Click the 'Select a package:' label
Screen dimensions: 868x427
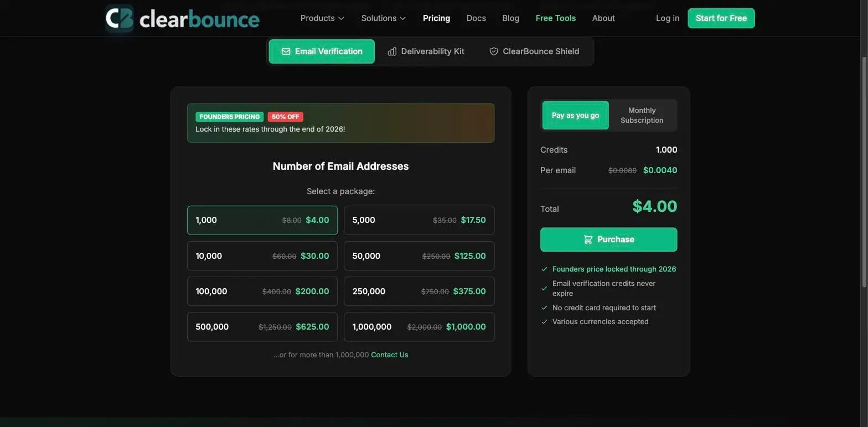pos(340,191)
